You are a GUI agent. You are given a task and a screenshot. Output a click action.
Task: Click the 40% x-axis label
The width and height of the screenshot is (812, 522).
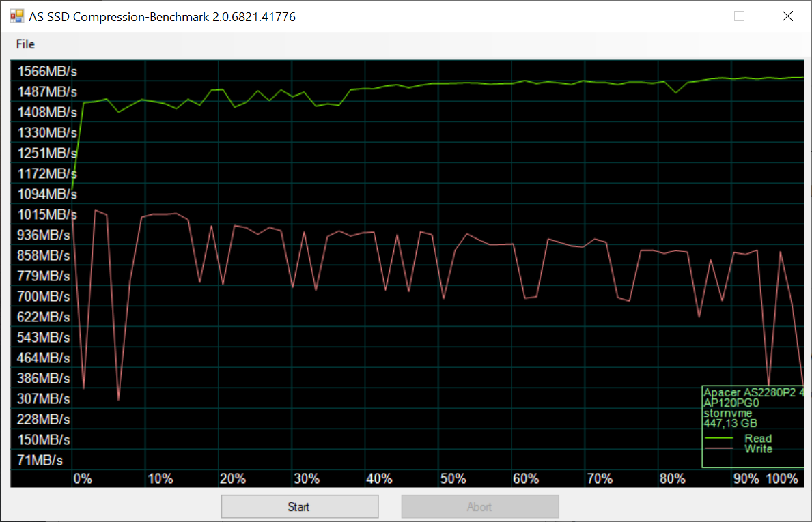pos(380,478)
